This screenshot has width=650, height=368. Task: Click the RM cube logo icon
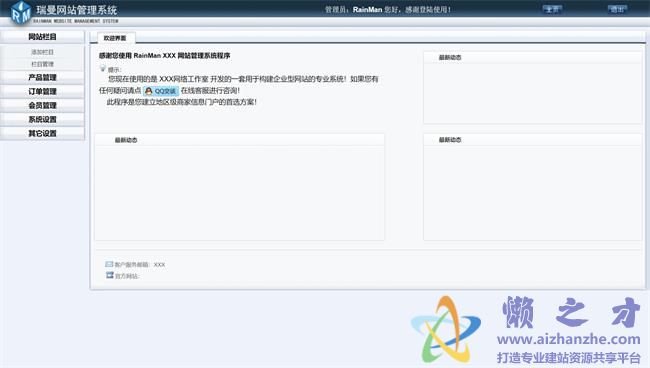(x=20, y=13)
